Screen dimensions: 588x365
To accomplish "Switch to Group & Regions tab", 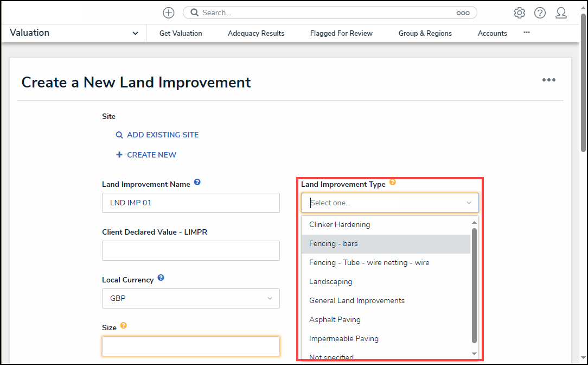I will pos(425,34).
